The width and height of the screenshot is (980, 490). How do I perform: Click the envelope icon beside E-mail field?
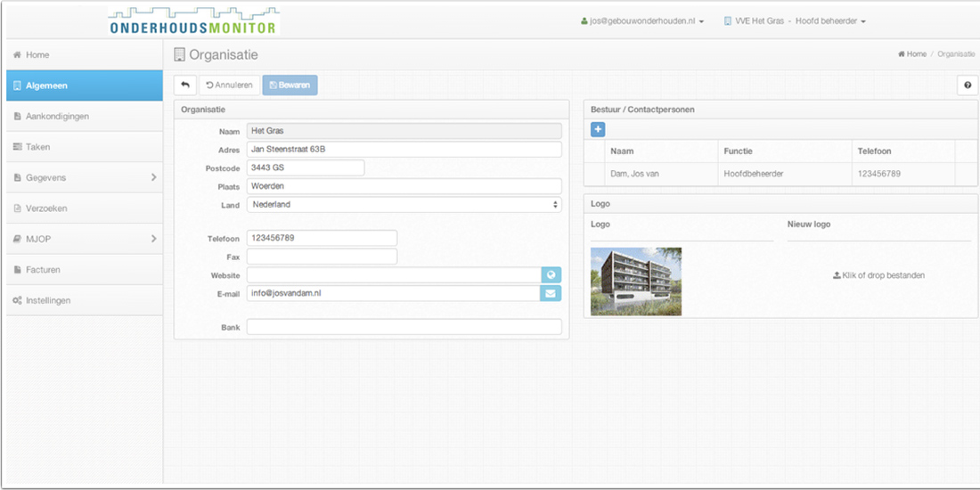[551, 293]
